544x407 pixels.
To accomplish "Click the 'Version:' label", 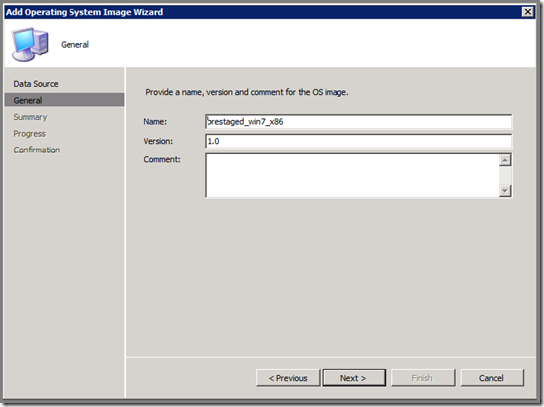I will [158, 141].
